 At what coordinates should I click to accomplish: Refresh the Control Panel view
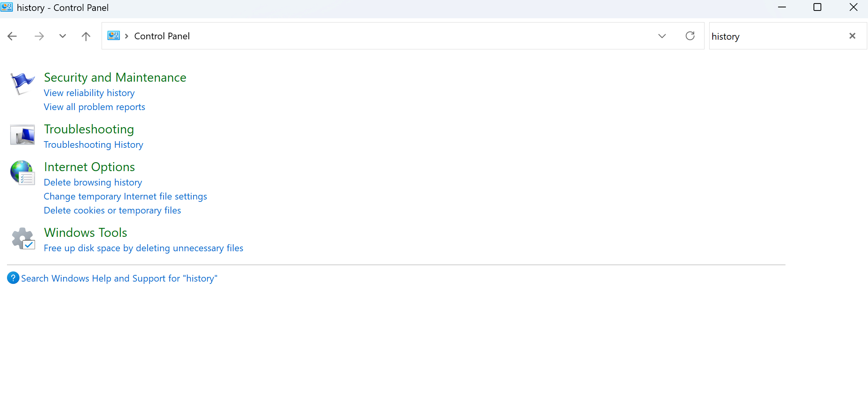point(690,36)
